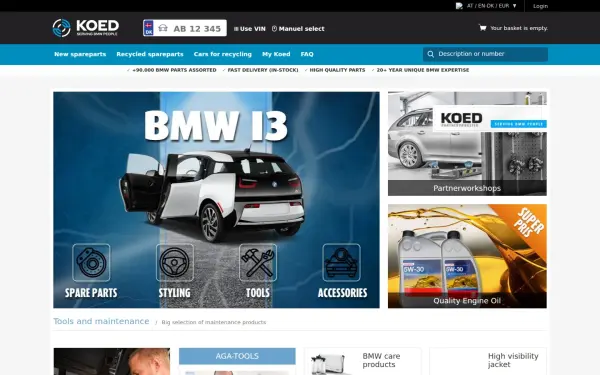Image resolution: width=600 pixels, height=375 pixels.
Task: Open the Partnerworkshops tile
Action: 467,143
